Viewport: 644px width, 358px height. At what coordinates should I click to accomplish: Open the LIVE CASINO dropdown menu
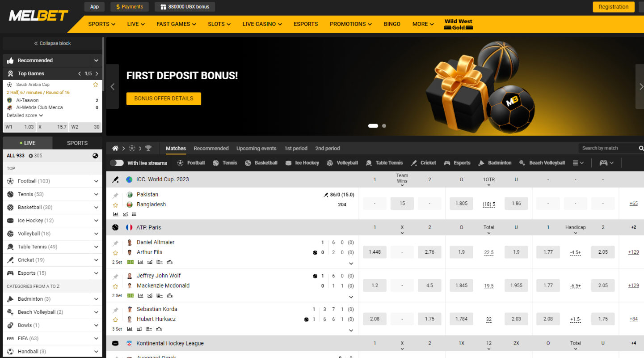click(x=262, y=24)
